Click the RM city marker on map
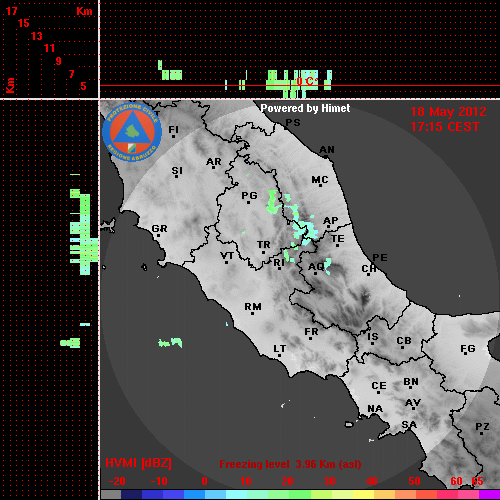 pos(252,313)
